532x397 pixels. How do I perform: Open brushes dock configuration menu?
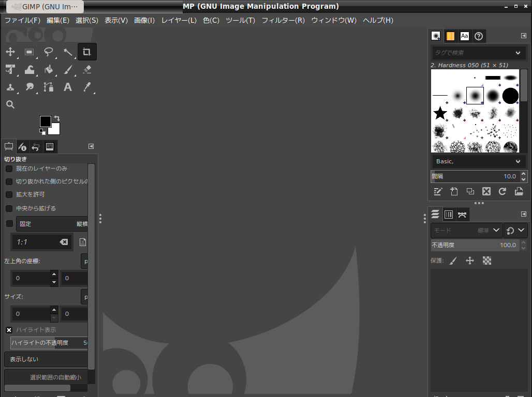tap(524, 36)
